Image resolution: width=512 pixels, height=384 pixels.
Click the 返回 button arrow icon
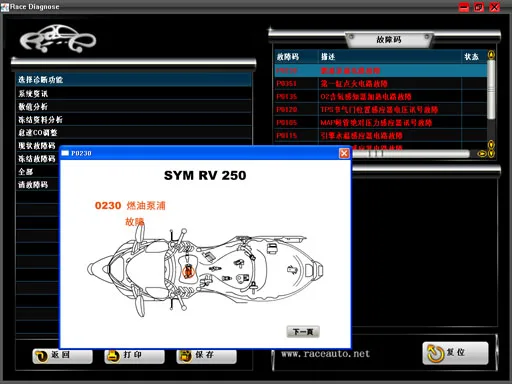click(x=41, y=356)
